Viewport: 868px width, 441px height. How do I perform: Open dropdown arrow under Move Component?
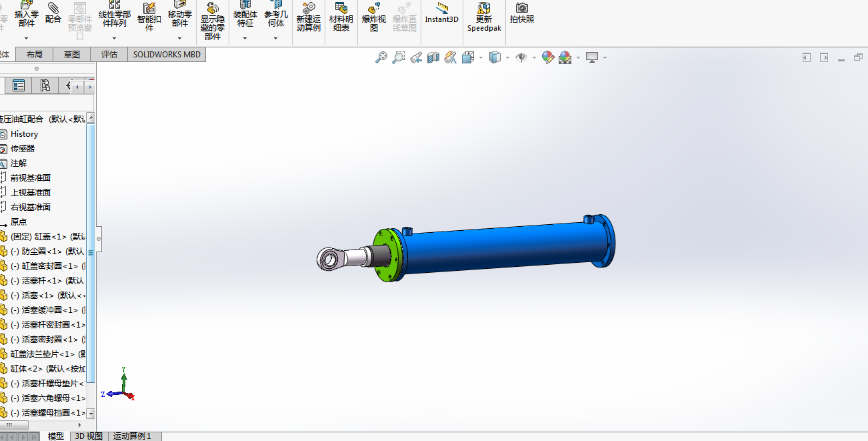tap(180, 38)
